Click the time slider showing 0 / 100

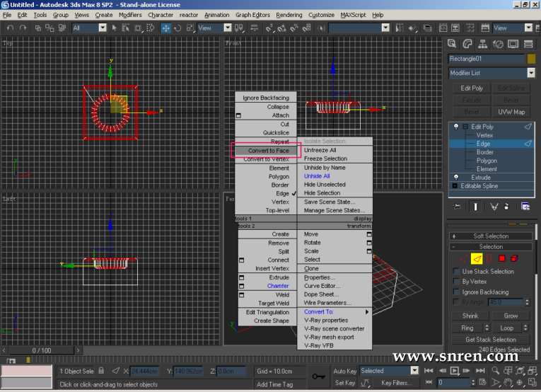[42, 350]
